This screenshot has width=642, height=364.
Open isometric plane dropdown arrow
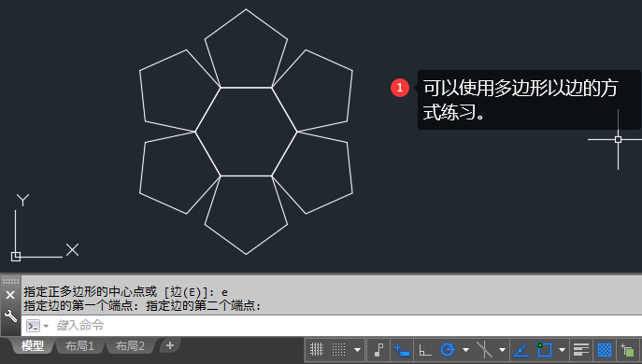pos(502,350)
